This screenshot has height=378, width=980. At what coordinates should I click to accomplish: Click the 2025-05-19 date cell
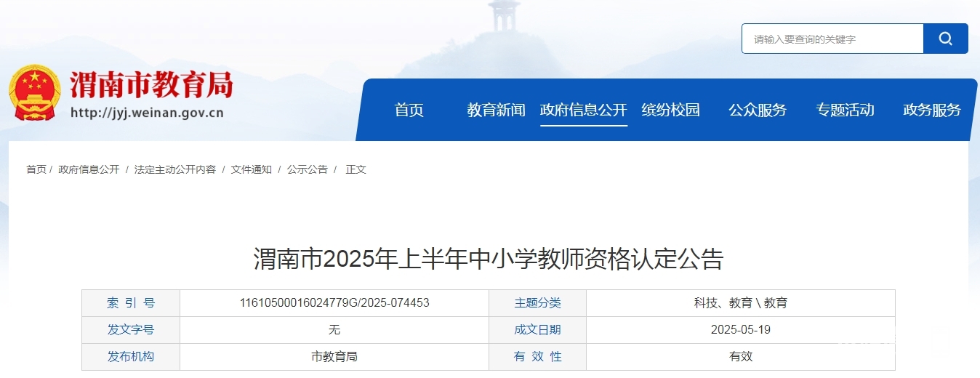[x=740, y=330]
